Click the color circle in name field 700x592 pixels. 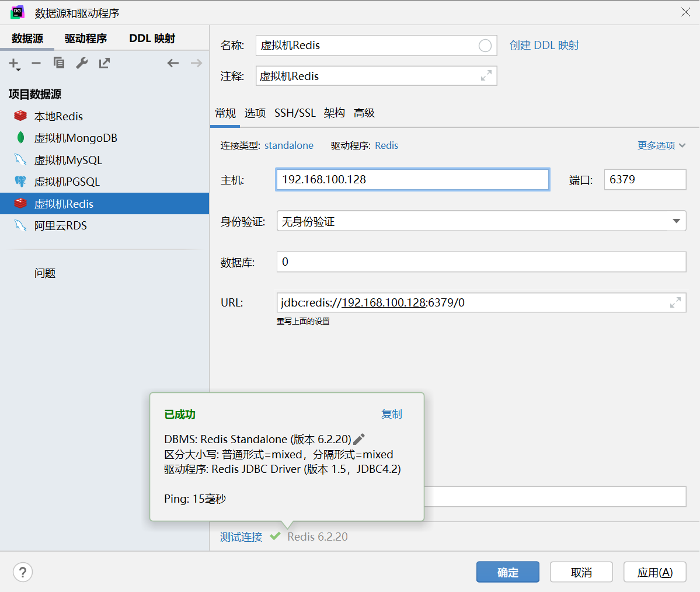[485, 46]
